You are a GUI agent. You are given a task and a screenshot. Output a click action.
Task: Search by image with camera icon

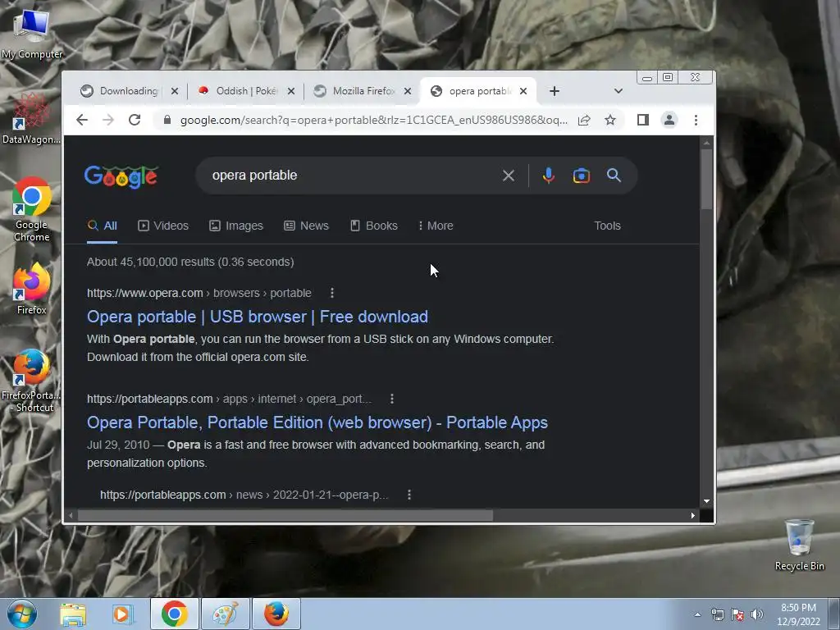[582, 176]
